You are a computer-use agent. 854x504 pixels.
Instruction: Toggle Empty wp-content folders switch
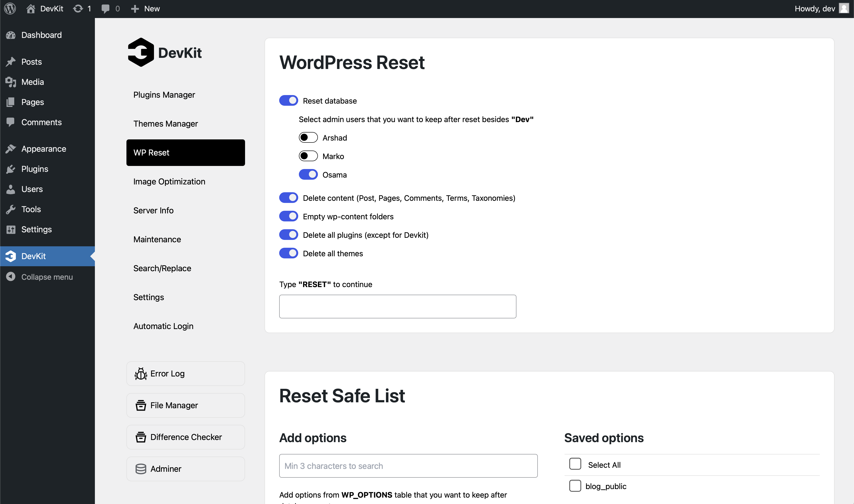(x=288, y=216)
